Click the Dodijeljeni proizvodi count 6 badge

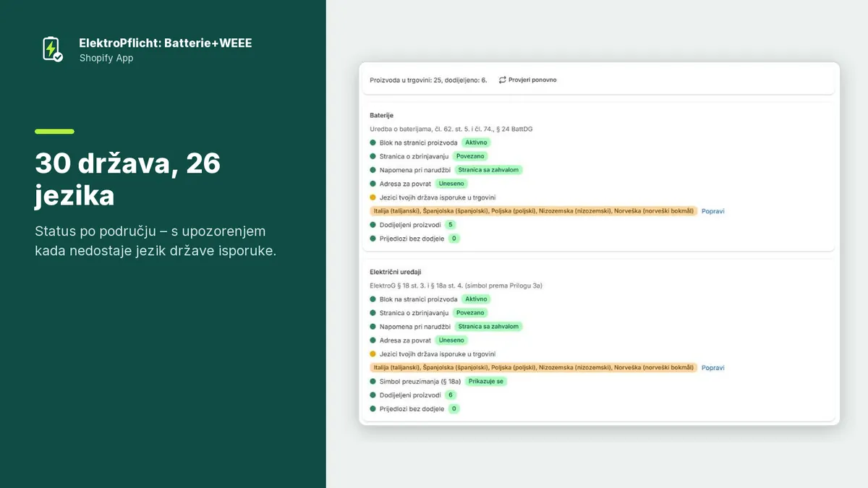tap(451, 395)
